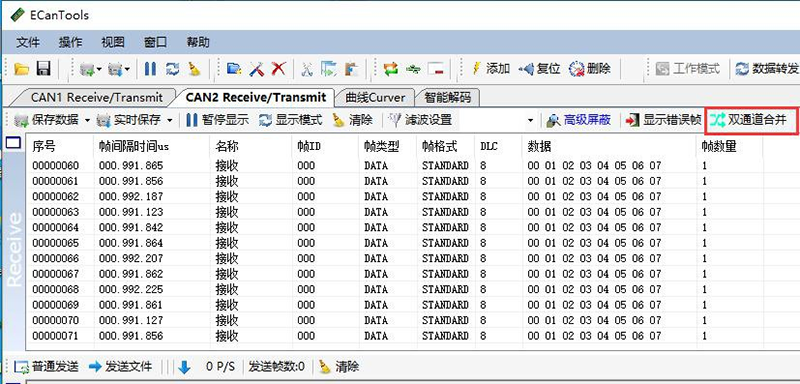
Task: Open the 文件 menu
Action: click(28, 42)
